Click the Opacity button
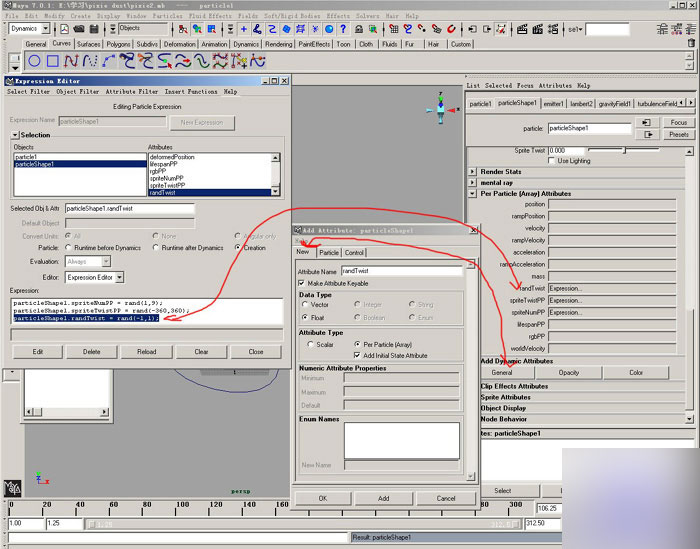Viewport: 700px width, 549px height. pyautogui.click(x=569, y=372)
